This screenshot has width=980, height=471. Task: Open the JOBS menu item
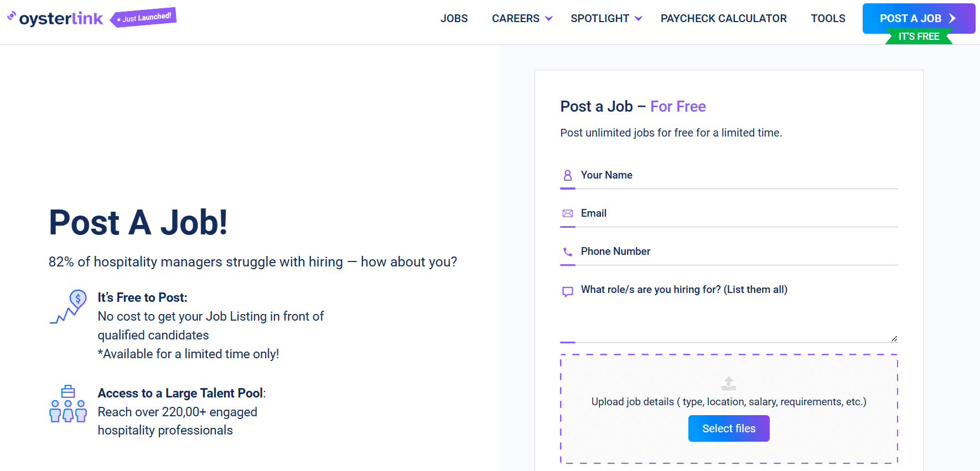(x=454, y=19)
